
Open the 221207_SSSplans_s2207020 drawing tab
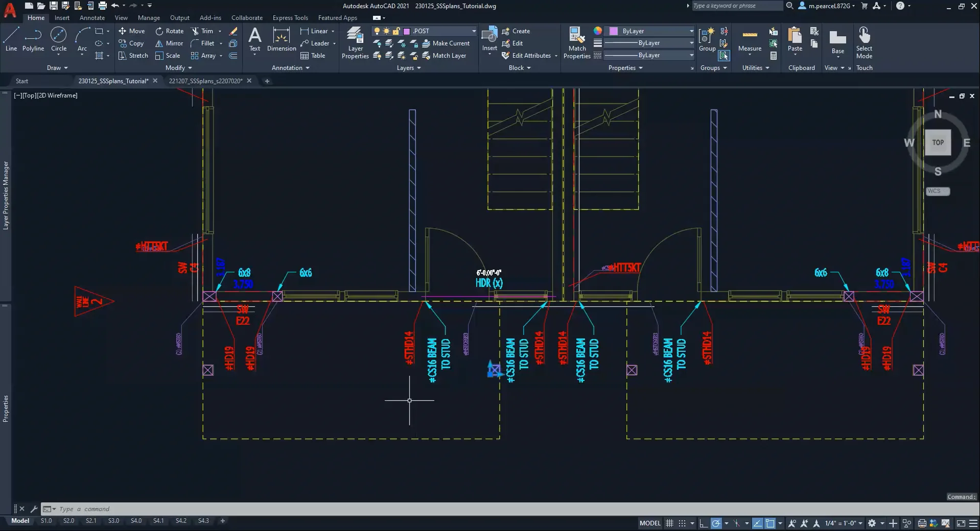[206, 81]
